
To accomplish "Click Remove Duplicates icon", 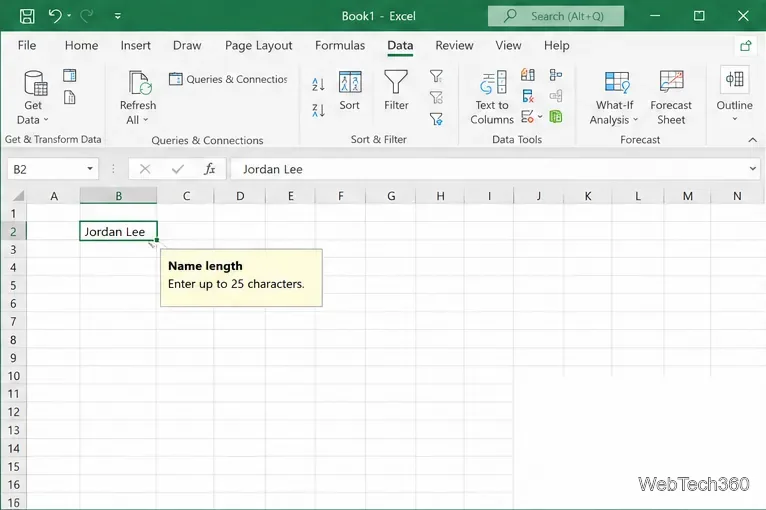I will 528,96.
